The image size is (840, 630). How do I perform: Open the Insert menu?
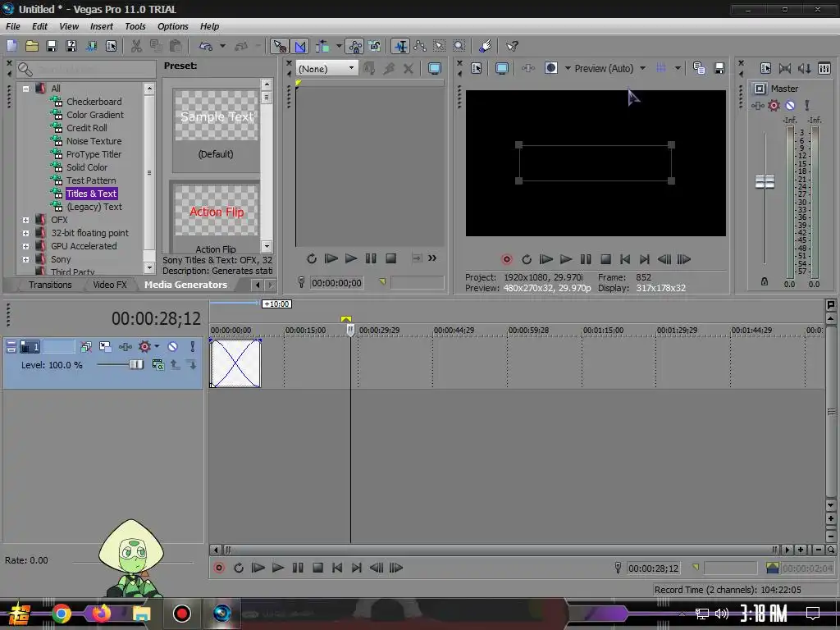pos(101,26)
